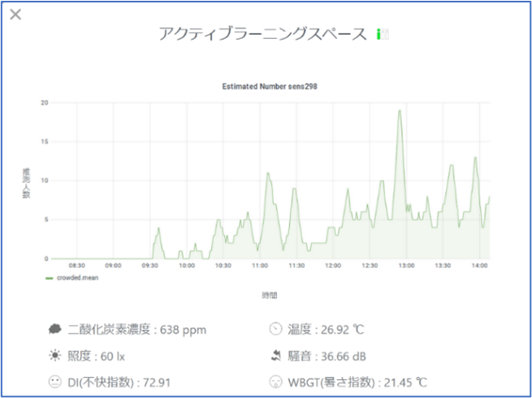The width and height of the screenshot is (532, 398).
Task: Click the 14:00 time axis tick label
Action: pyautogui.click(x=480, y=266)
